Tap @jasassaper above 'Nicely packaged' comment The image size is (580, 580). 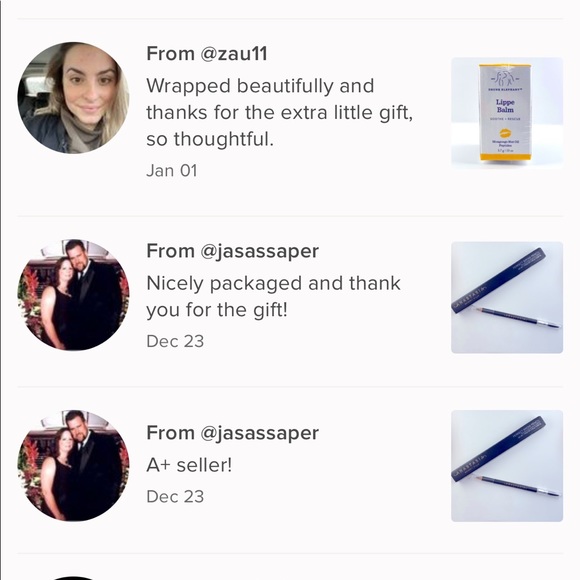pos(259,252)
